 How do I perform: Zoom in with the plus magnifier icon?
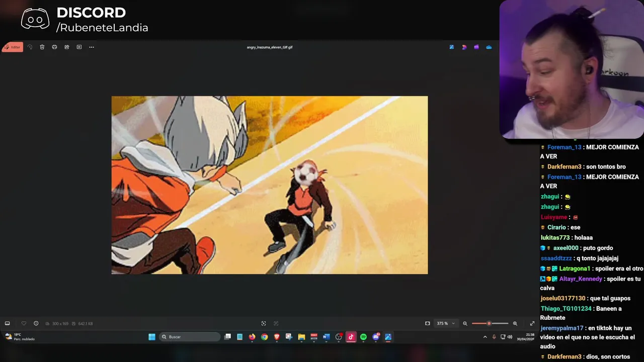515,323
